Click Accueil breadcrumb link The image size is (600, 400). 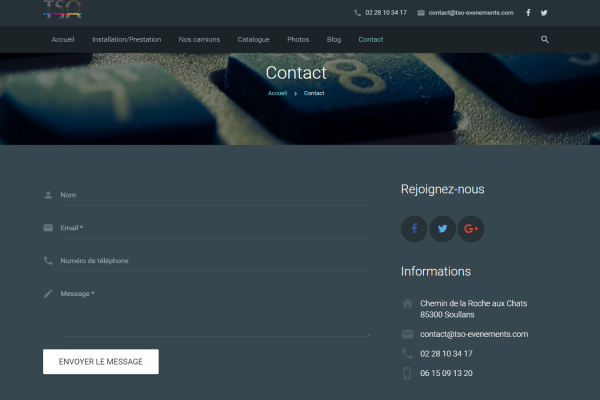tap(277, 93)
